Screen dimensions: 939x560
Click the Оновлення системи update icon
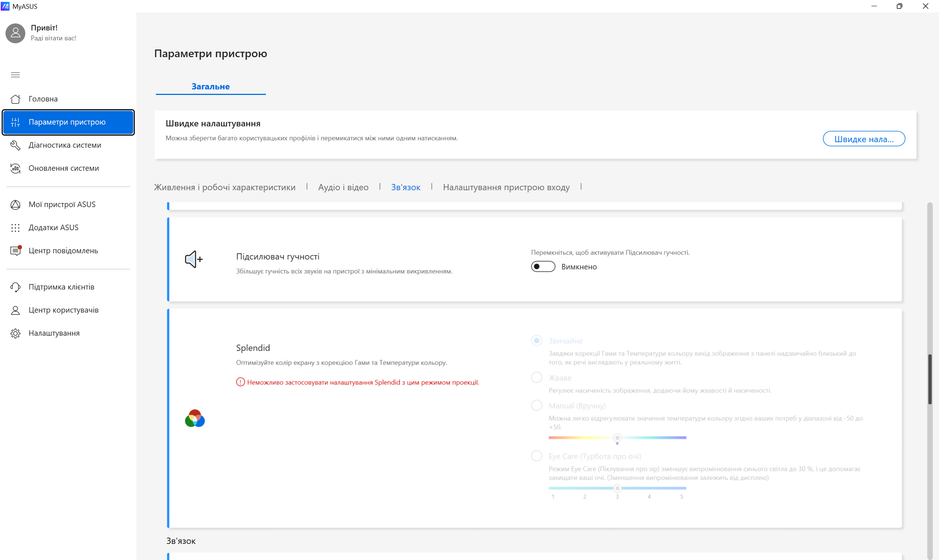coord(15,168)
